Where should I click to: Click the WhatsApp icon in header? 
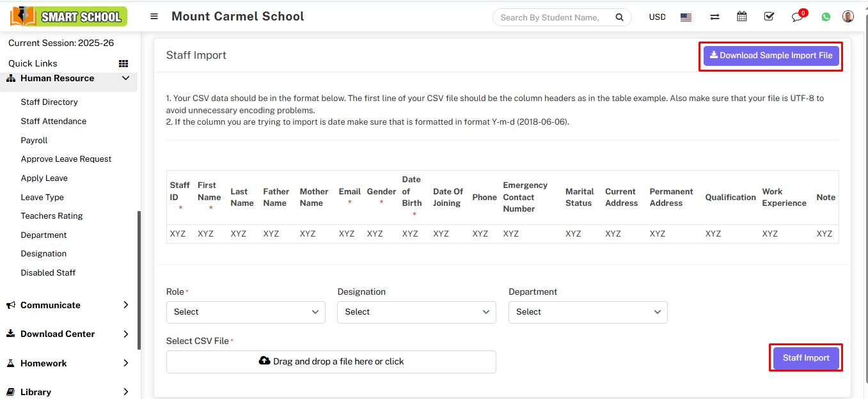coord(826,17)
